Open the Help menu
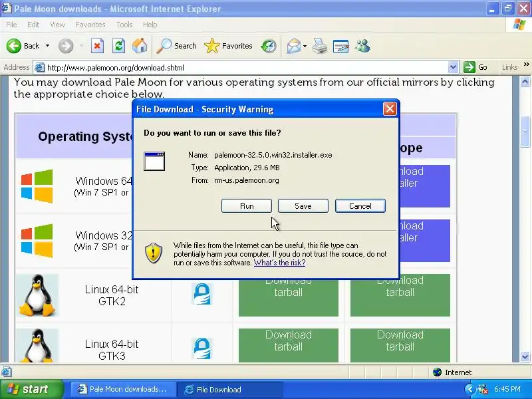 [150, 25]
